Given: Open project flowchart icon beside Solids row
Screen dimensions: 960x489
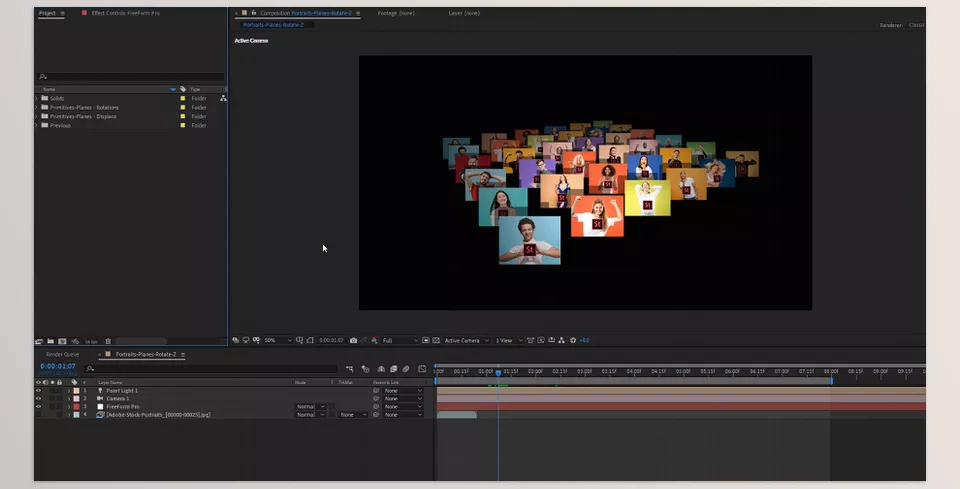Looking at the screenshot, I should (223, 98).
